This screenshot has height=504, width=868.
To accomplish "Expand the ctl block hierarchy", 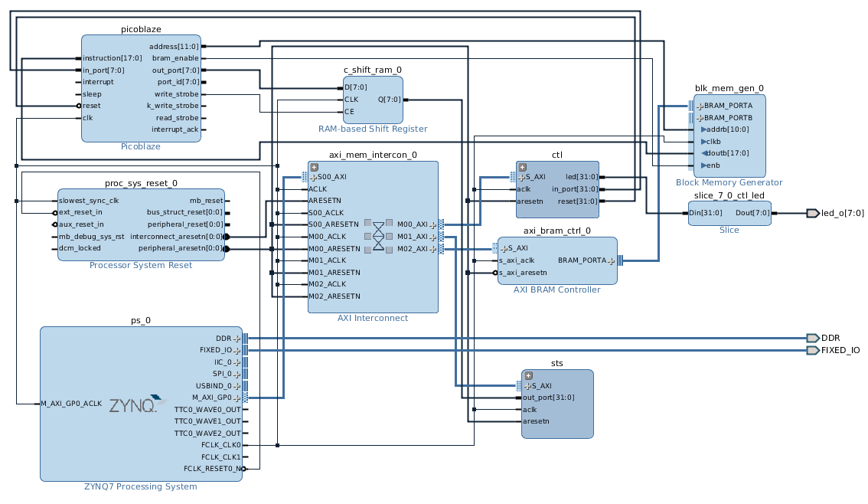I will (522, 167).
